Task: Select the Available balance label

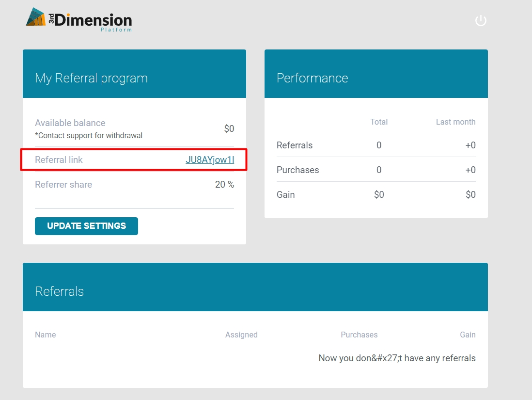Action: [x=70, y=123]
